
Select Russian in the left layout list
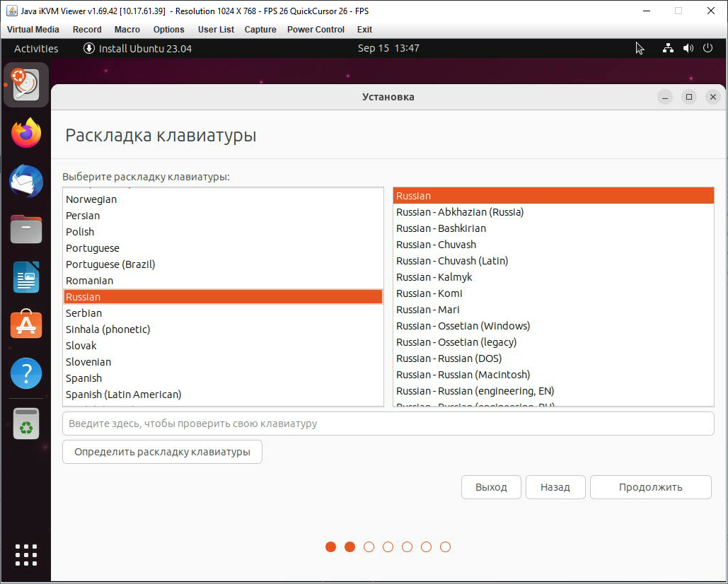point(223,297)
